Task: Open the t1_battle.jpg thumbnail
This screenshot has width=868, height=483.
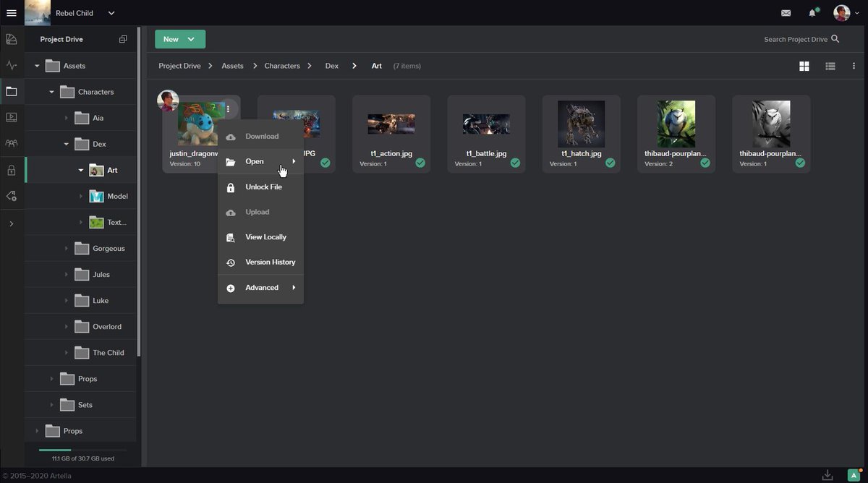Action: tap(486, 124)
